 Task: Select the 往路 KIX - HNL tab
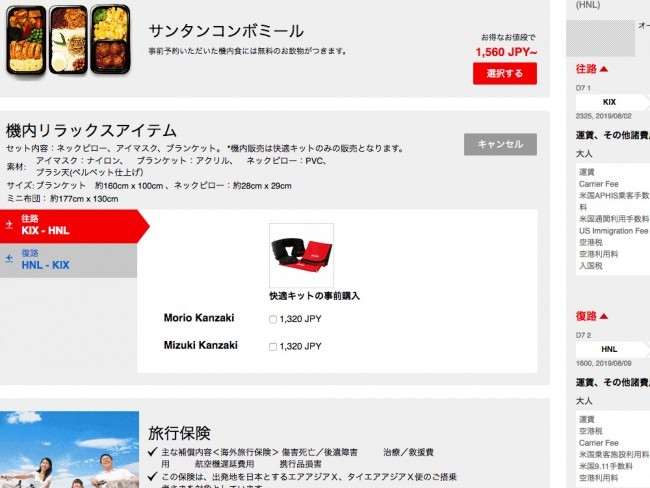tap(74, 226)
